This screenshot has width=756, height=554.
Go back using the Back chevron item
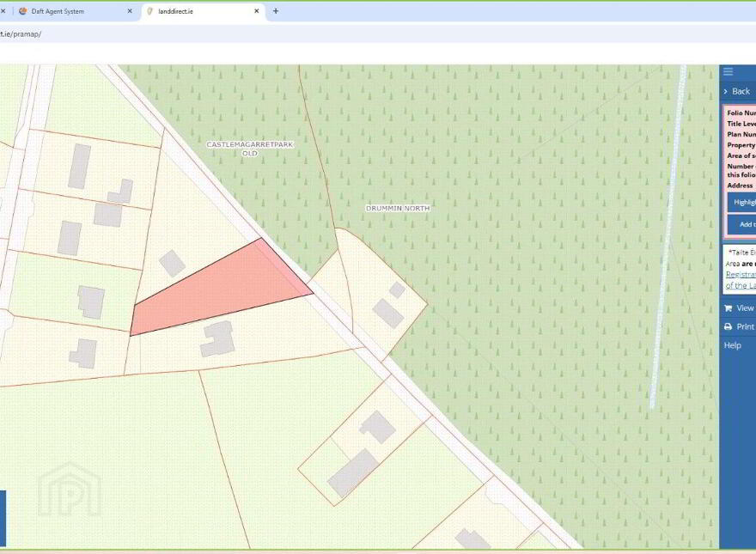tap(738, 91)
